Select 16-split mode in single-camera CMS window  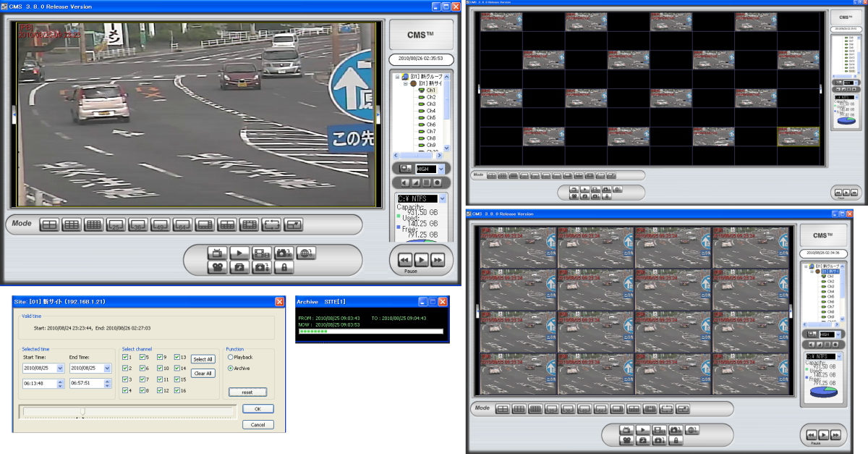tap(93, 224)
